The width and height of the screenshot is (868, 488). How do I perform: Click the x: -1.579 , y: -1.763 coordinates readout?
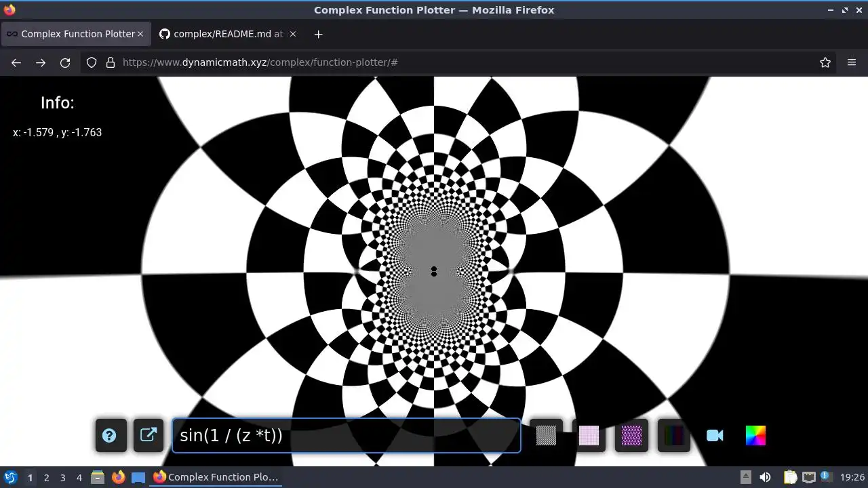[x=57, y=132]
